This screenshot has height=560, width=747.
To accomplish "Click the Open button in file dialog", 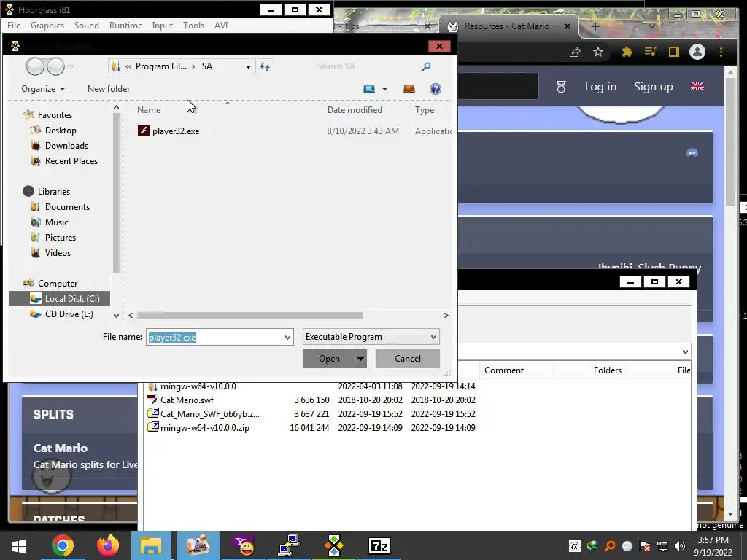I will [329, 359].
